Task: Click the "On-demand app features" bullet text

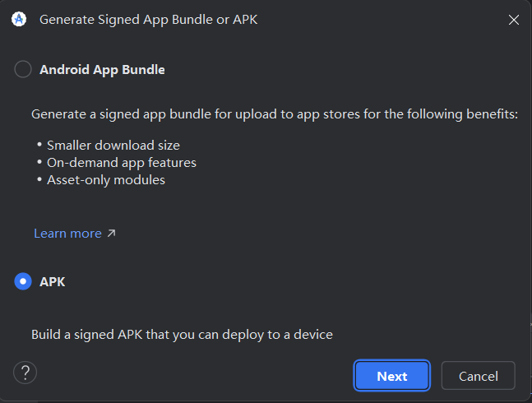Action: click(x=122, y=162)
